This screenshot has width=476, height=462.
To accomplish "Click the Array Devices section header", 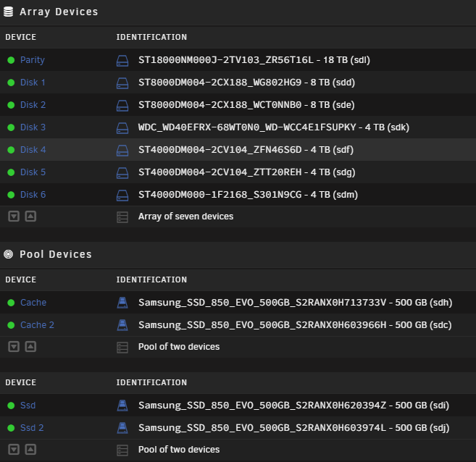I will [59, 12].
